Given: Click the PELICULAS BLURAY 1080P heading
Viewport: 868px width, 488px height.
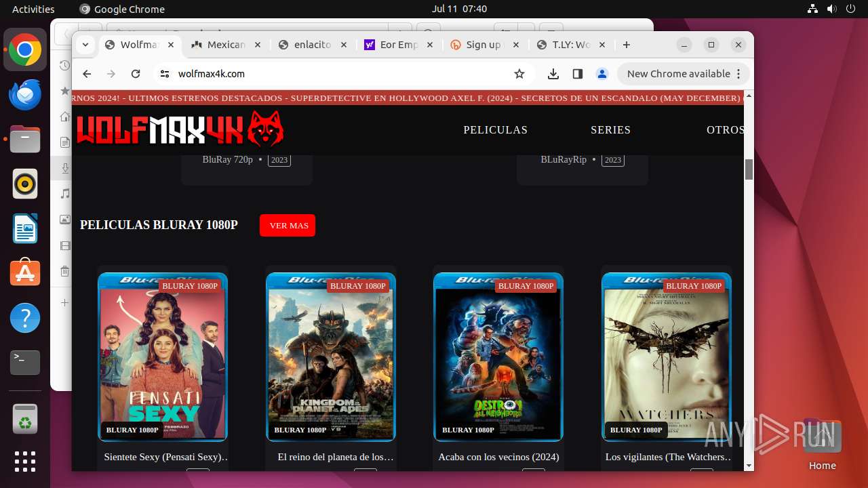Looking at the screenshot, I should click(x=159, y=225).
